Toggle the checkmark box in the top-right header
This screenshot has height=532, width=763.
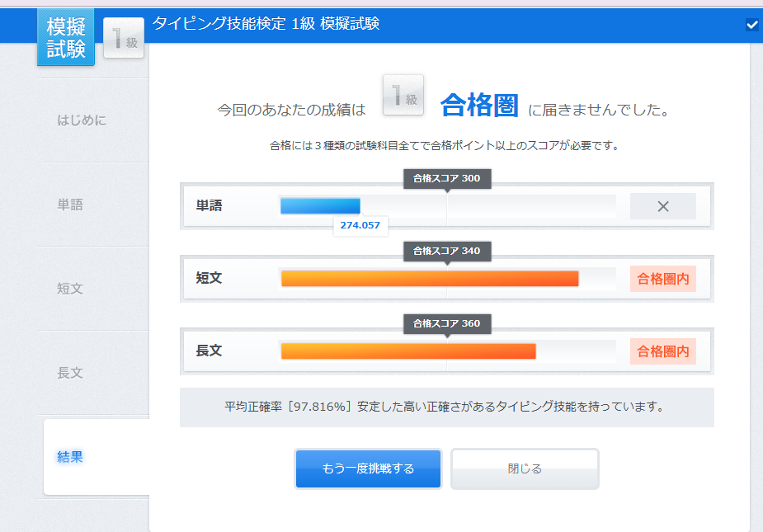pos(751,25)
